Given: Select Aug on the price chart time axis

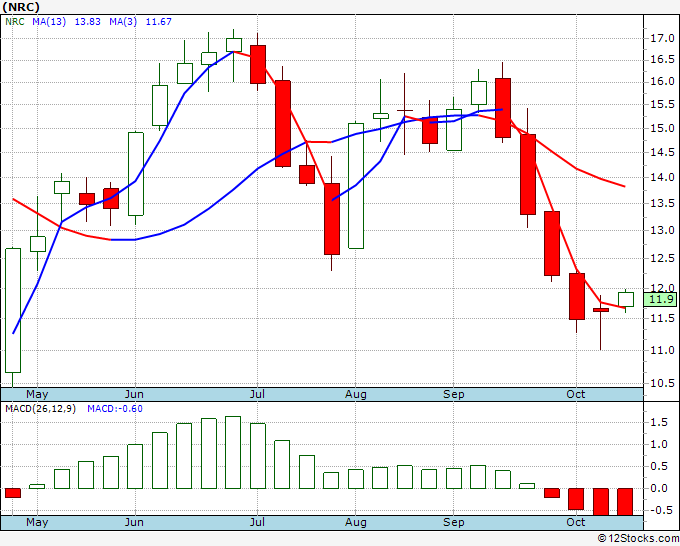Looking at the screenshot, I should point(356,394).
